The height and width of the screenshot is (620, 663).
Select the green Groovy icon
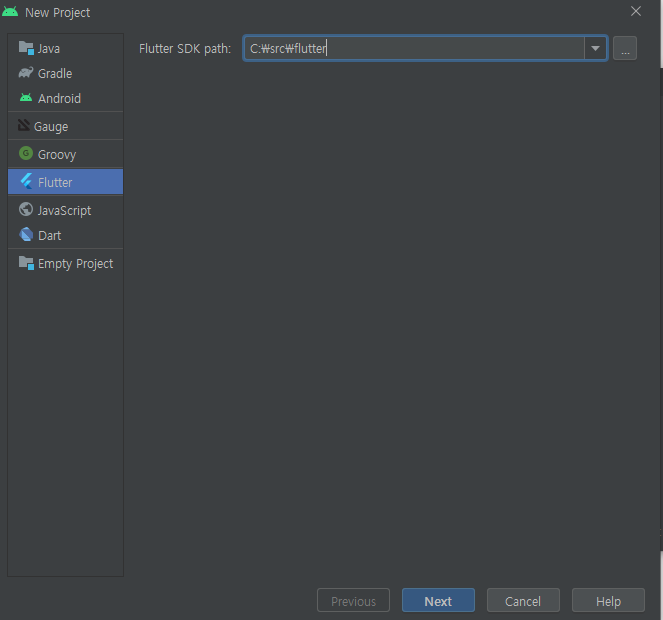26,153
